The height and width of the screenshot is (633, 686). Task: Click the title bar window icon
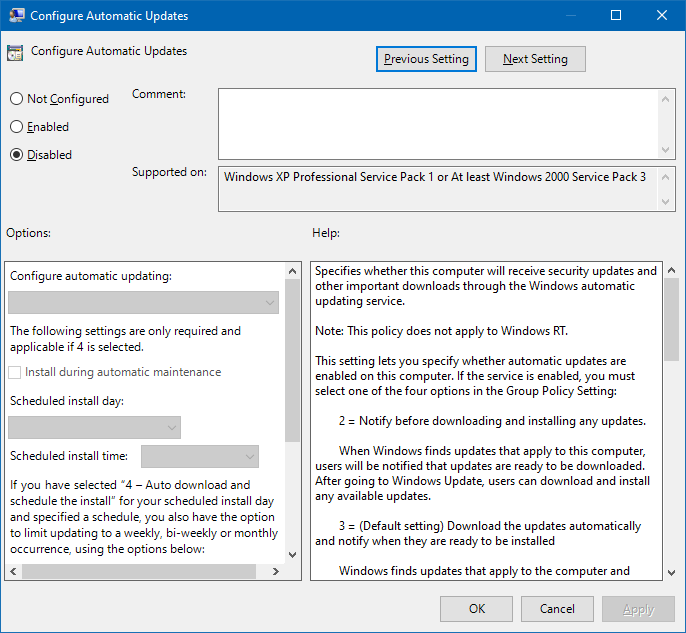tap(14, 16)
